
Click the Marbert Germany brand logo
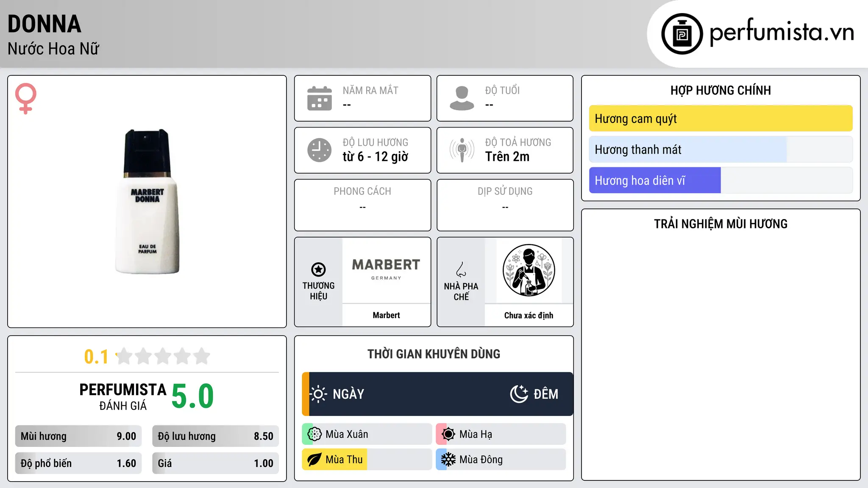(x=386, y=269)
